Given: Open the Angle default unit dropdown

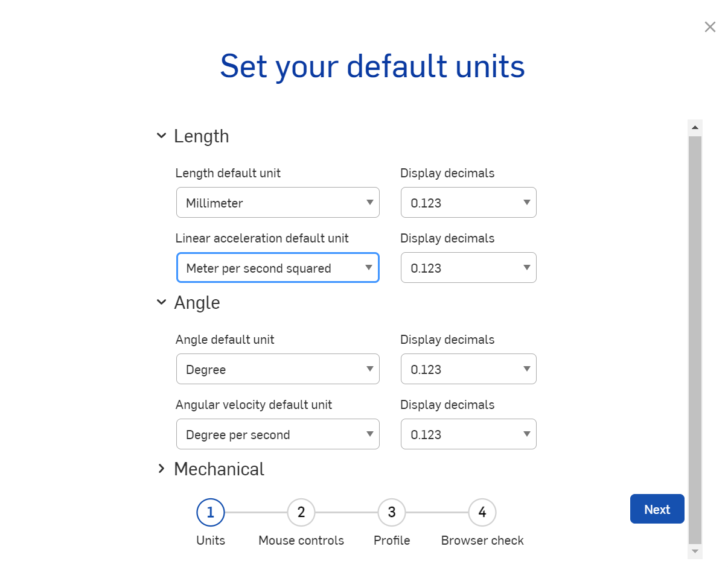Looking at the screenshot, I should tap(278, 369).
